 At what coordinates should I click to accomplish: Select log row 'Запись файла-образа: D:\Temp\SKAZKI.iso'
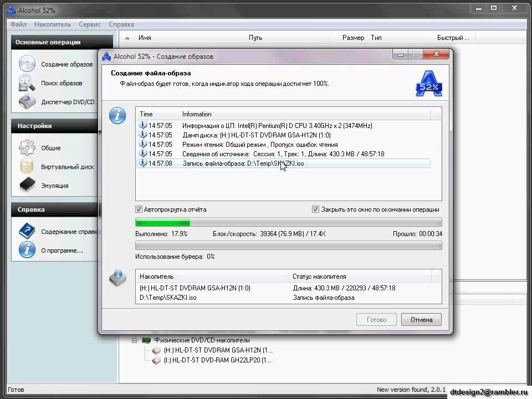point(283,163)
